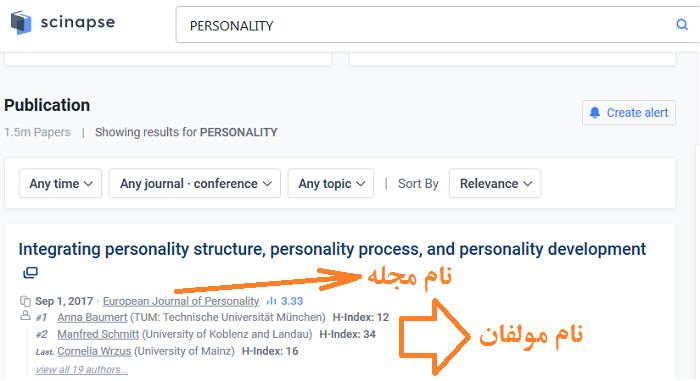
Task: Click the Create alert button
Action: click(x=629, y=113)
